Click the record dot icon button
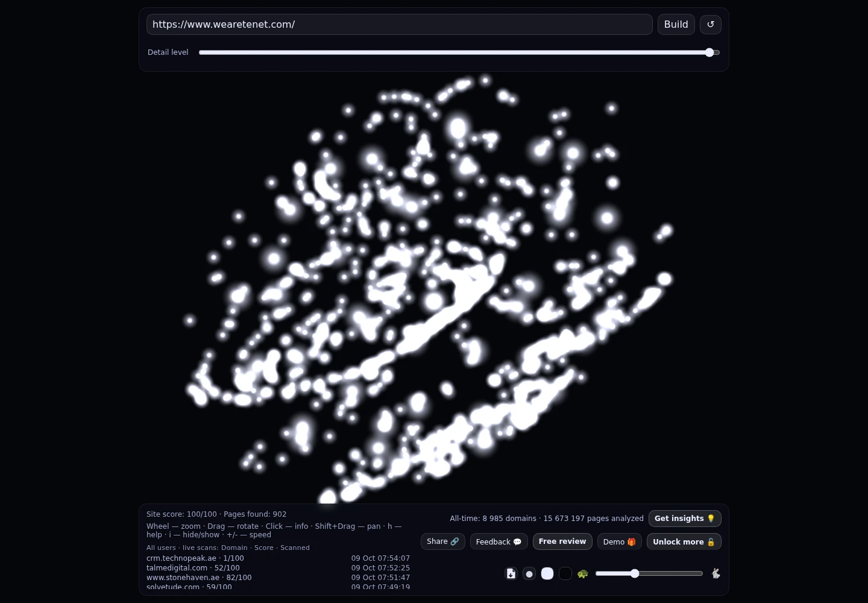Image resolution: width=868 pixels, height=603 pixels. [x=529, y=573]
